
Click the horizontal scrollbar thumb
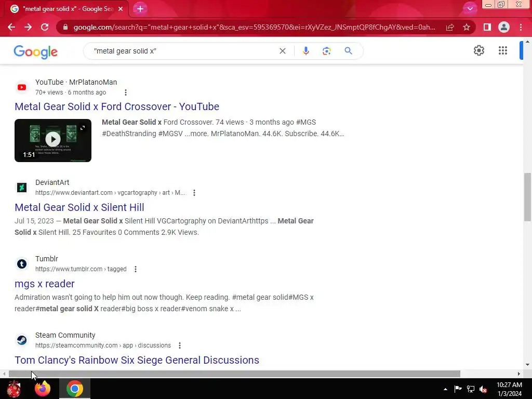(x=234, y=374)
